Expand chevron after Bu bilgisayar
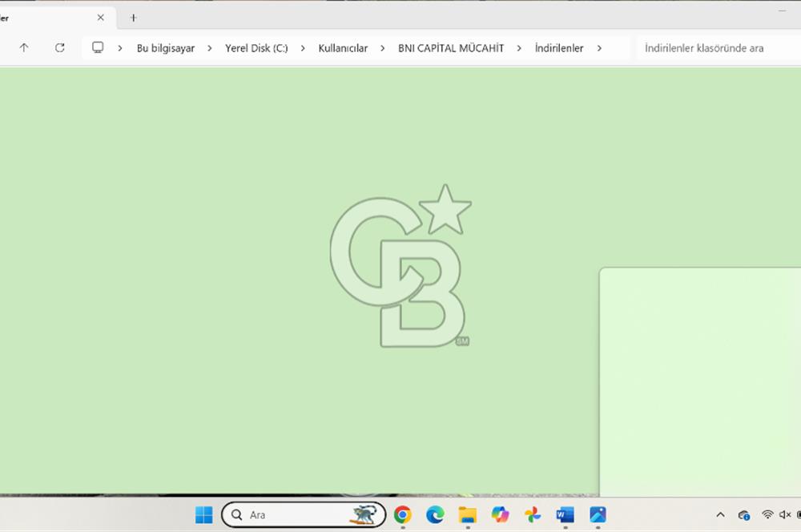801x532 pixels. [209, 48]
